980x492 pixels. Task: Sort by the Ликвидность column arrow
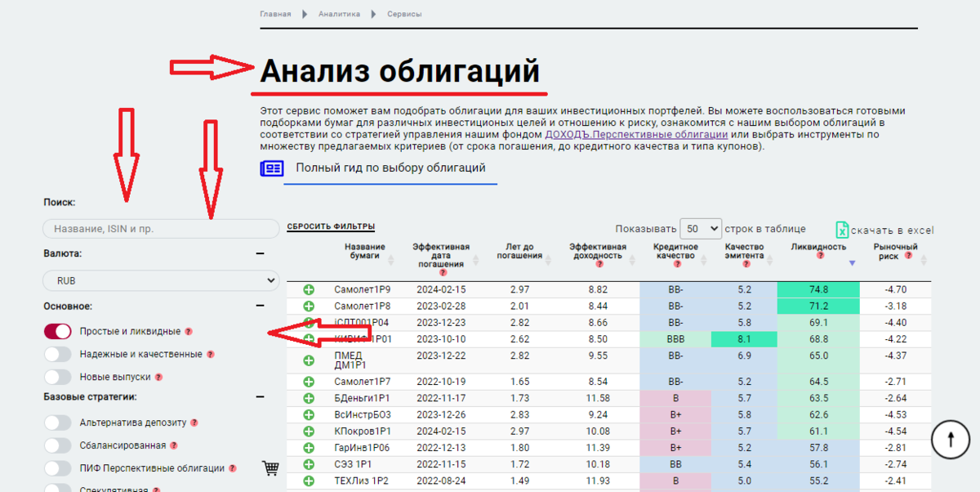click(x=852, y=263)
